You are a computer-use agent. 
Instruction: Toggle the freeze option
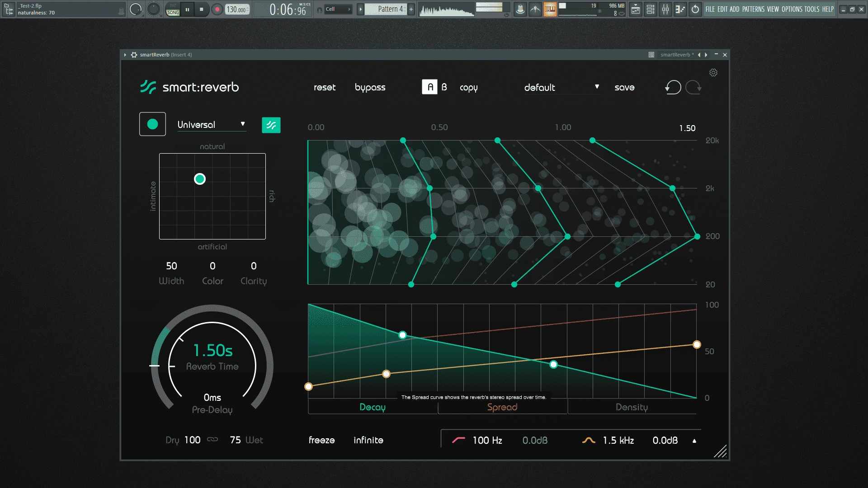[321, 440]
